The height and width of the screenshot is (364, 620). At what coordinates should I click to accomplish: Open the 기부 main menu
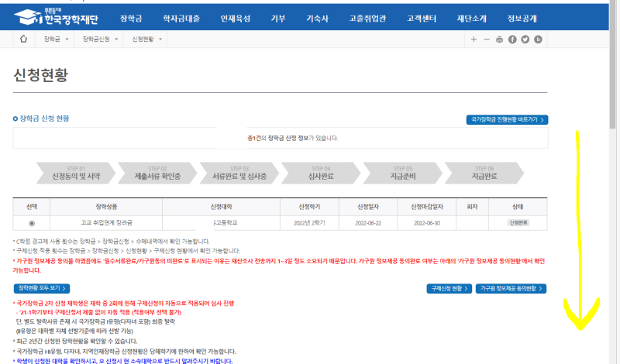278,19
